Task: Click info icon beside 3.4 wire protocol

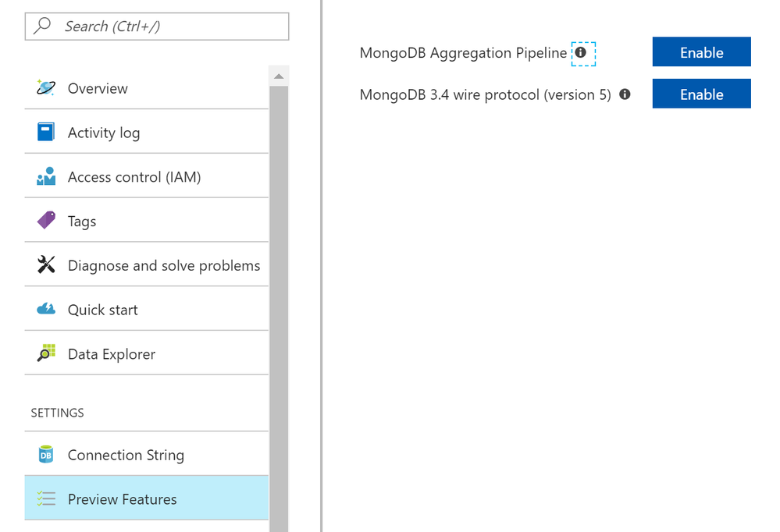Action: (x=625, y=94)
